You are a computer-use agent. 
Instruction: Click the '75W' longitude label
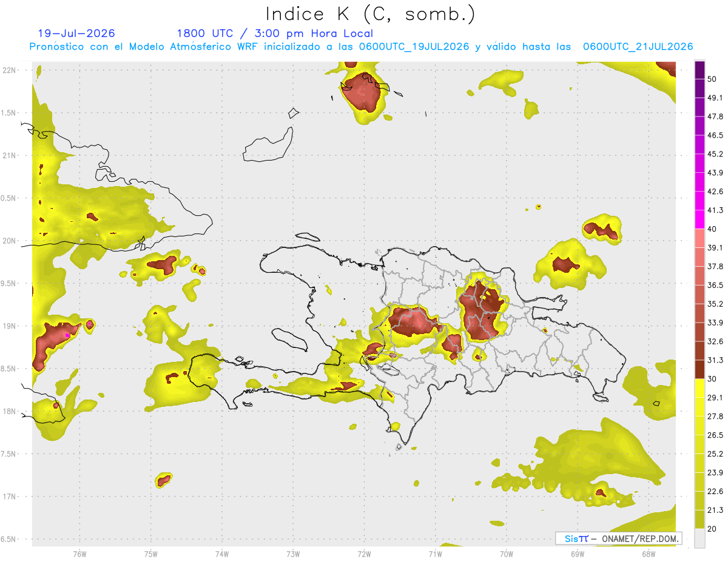[x=151, y=554]
